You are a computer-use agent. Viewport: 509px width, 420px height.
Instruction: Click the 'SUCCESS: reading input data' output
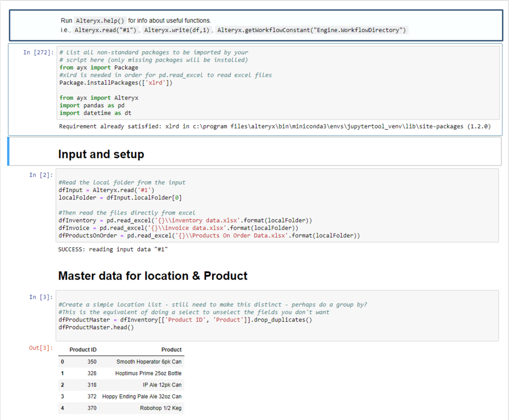[113, 249]
